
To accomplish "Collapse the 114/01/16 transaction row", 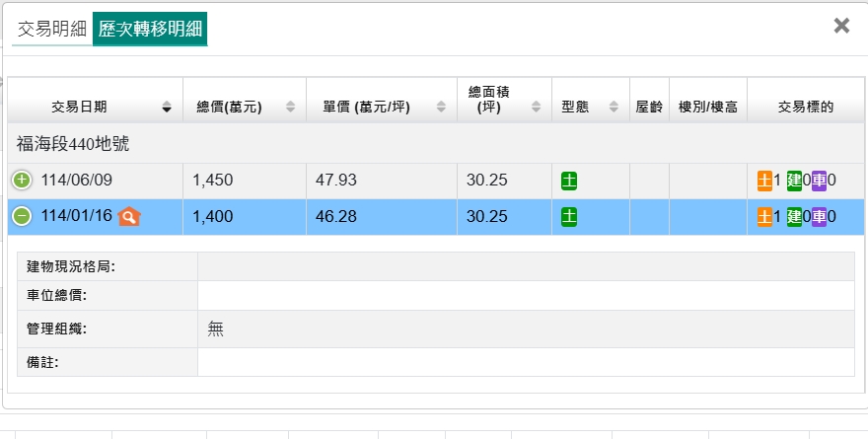I will (x=22, y=216).
